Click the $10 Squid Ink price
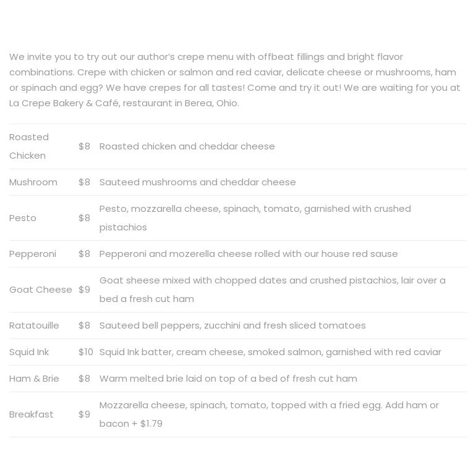Viewport: 476px width, 462px height. [x=86, y=352]
